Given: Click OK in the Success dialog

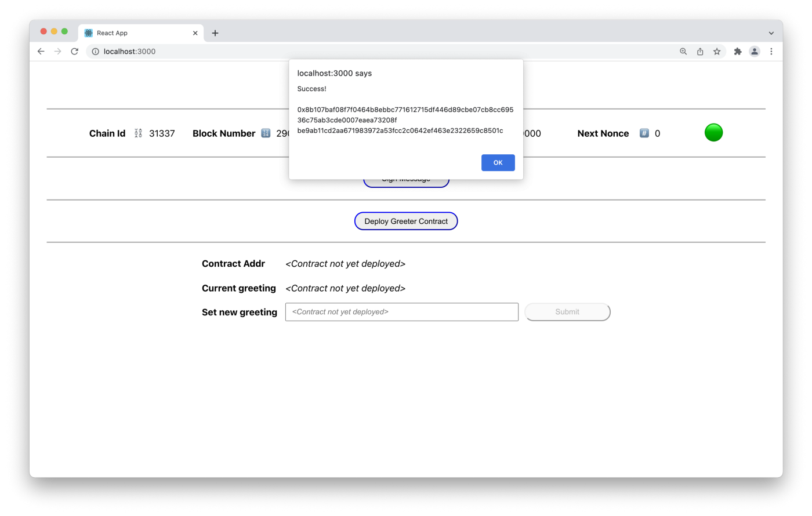Looking at the screenshot, I should [x=498, y=162].
